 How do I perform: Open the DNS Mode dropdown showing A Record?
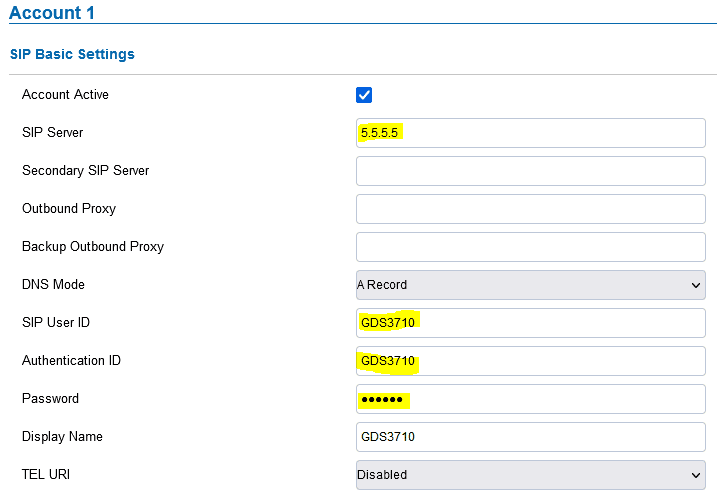(x=530, y=285)
